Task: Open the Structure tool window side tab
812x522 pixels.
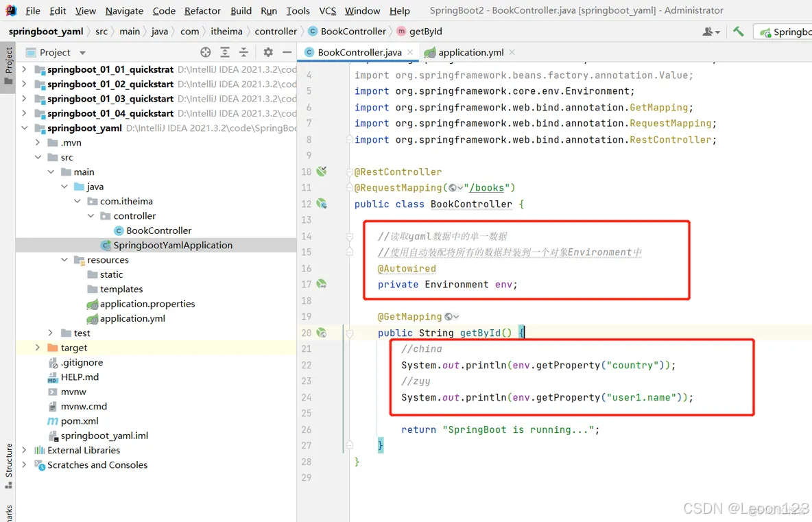Action: pos(8,466)
